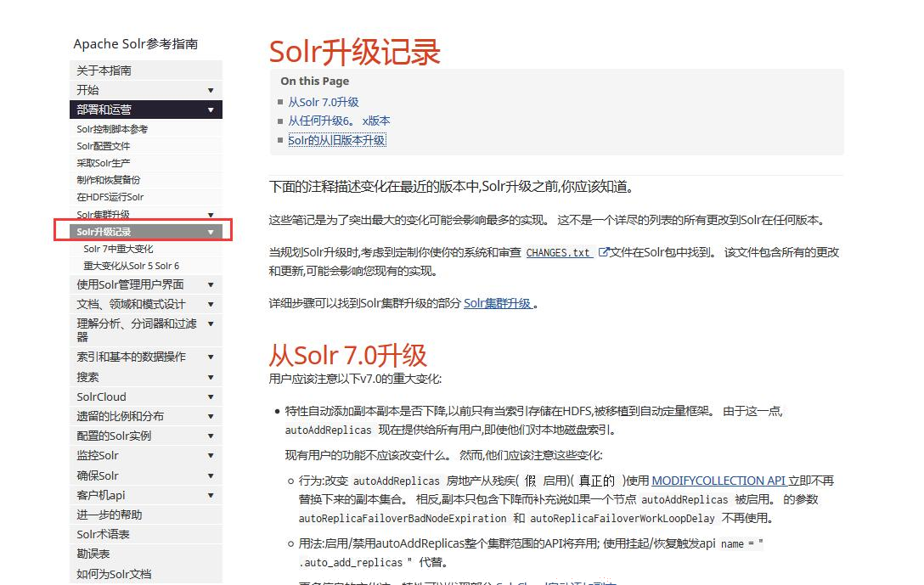Open 理解分析、分词器和过滤器 sidebar section
Image resolution: width=924 pixels, height=585 pixels.
click(x=137, y=330)
